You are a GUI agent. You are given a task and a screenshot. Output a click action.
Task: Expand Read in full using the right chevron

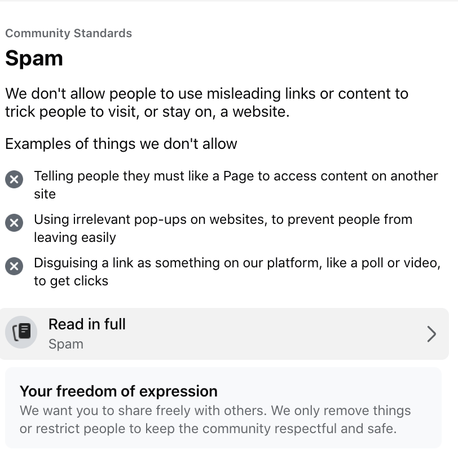[x=431, y=334]
